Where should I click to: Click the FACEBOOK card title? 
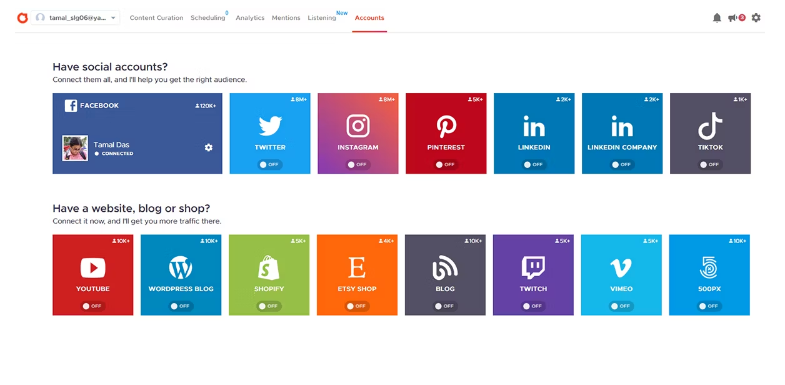pyautogui.click(x=99, y=106)
